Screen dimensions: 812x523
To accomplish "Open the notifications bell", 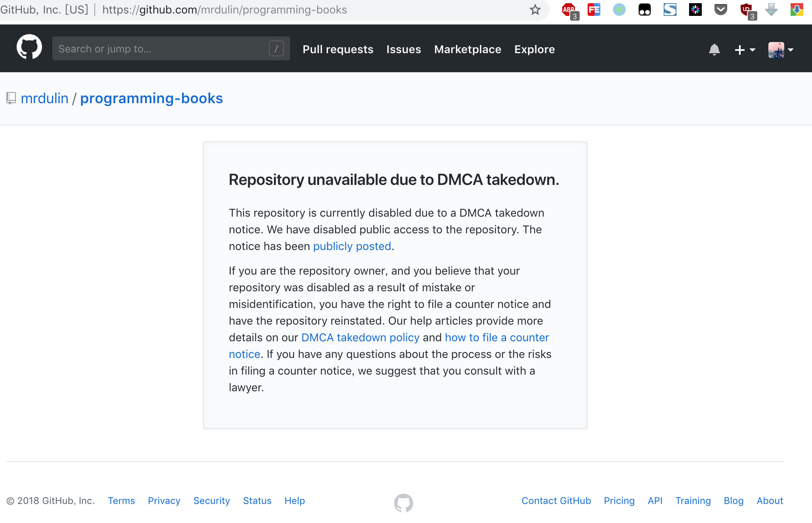I will pyautogui.click(x=714, y=50).
